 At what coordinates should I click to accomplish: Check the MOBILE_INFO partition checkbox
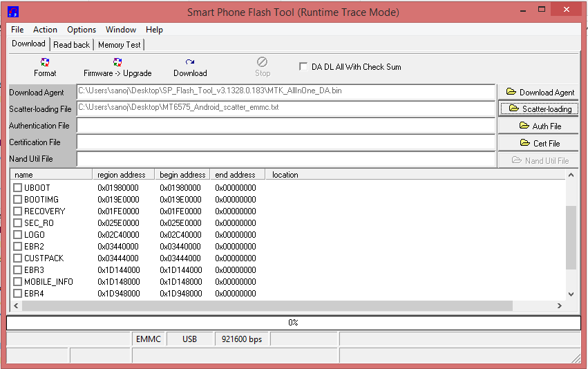pyautogui.click(x=17, y=282)
